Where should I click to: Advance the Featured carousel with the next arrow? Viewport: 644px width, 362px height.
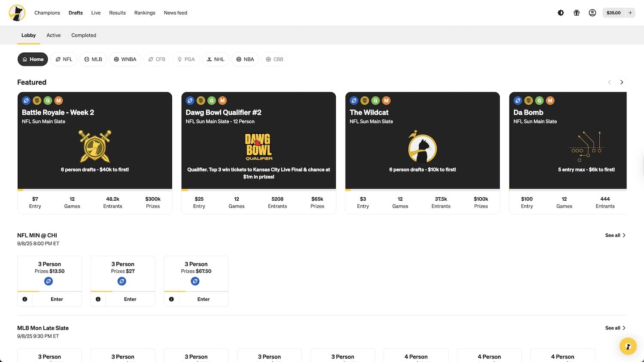point(621,82)
